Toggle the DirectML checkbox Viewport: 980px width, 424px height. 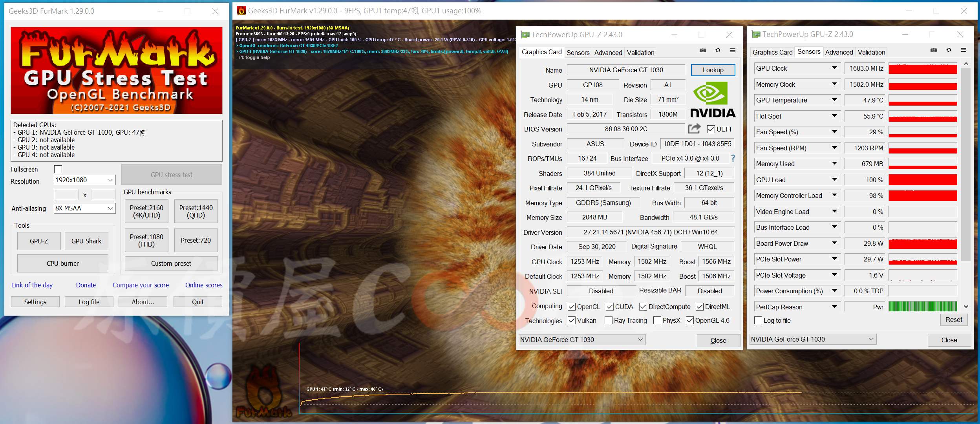(x=700, y=307)
